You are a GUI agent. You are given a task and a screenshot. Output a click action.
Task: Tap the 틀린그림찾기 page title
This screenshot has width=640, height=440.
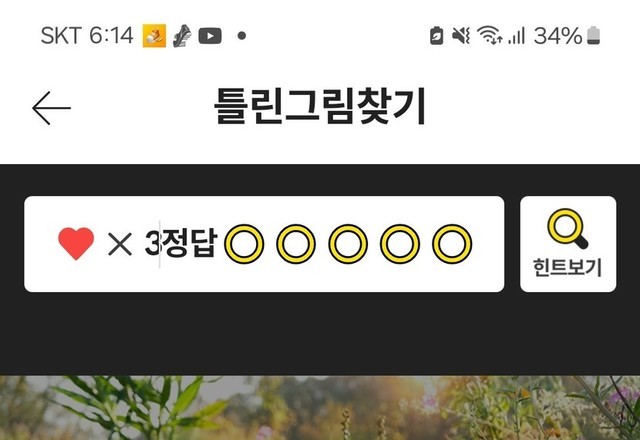tap(320, 107)
